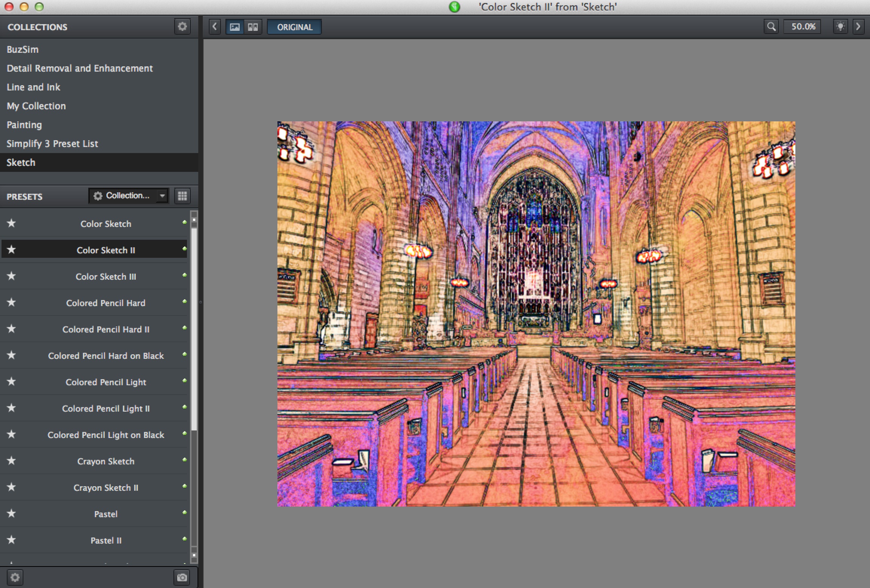870x588 pixels.
Task: Open Simplify 3 Preset List collection
Action: coord(99,144)
